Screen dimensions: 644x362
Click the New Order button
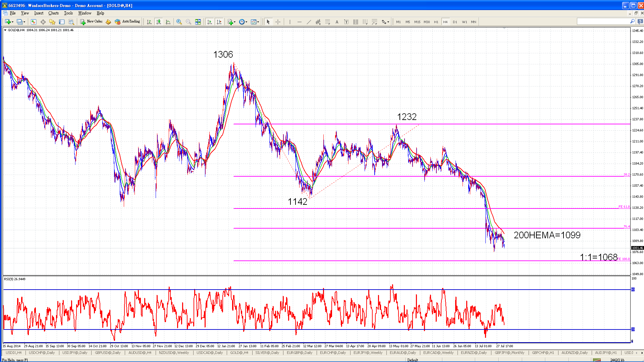tap(91, 22)
